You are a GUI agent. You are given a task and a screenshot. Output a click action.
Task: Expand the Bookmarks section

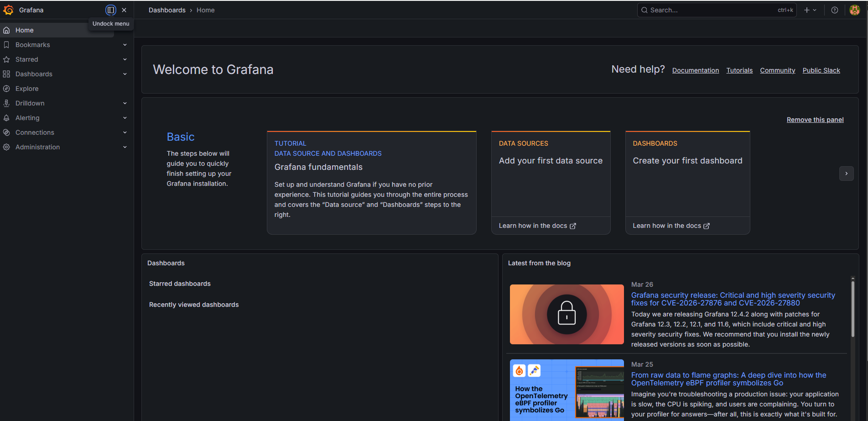[125, 44]
